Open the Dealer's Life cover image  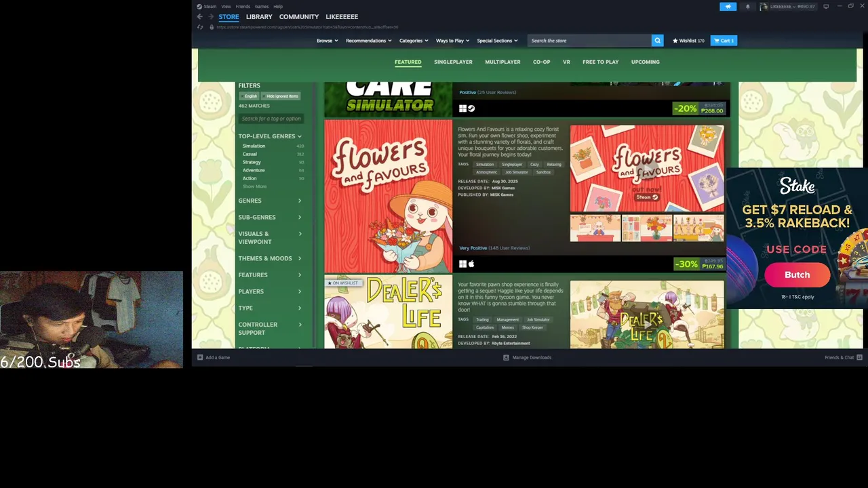(x=388, y=312)
